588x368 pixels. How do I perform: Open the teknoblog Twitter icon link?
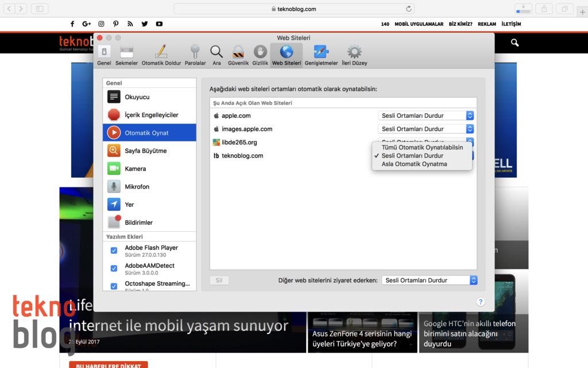(145, 24)
